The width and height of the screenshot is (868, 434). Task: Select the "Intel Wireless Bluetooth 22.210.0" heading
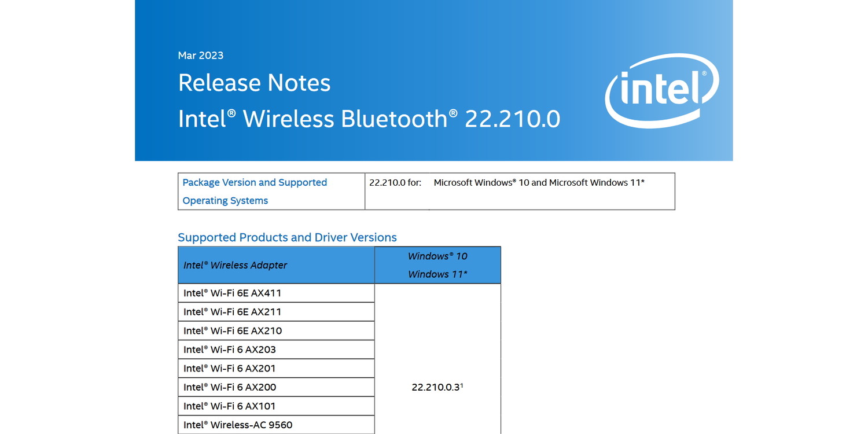pyautogui.click(x=369, y=119)
